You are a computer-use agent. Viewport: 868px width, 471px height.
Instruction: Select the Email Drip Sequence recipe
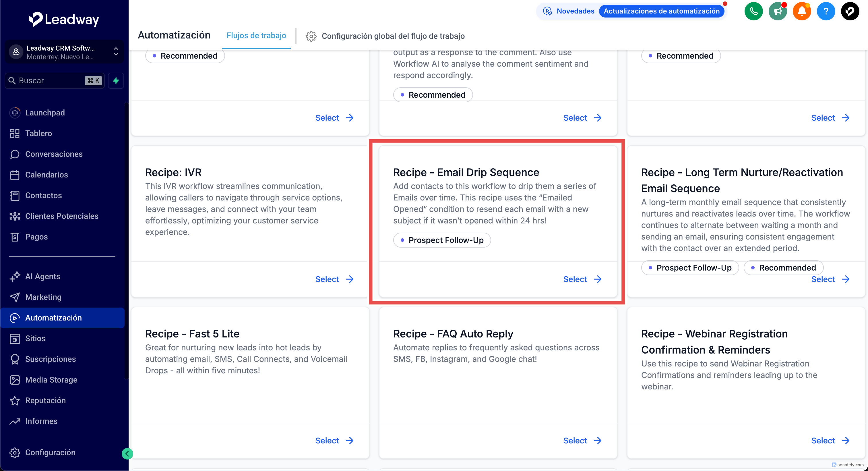pos(582,279)
